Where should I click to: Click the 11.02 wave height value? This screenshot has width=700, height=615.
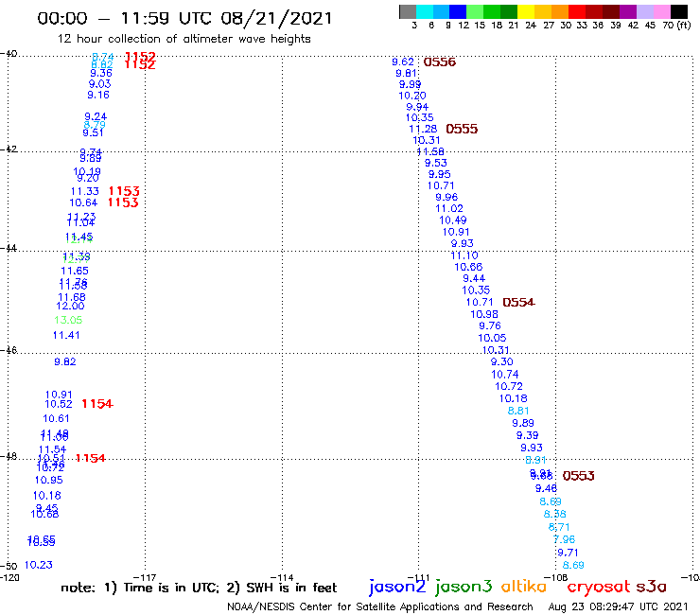click(449, 208)
